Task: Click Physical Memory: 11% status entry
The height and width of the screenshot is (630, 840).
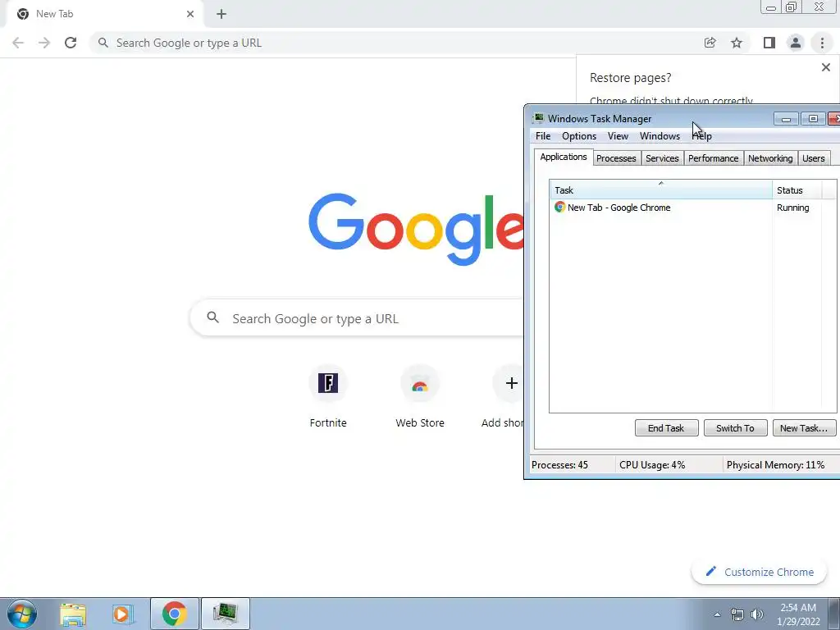Action: tap(775, 465)
